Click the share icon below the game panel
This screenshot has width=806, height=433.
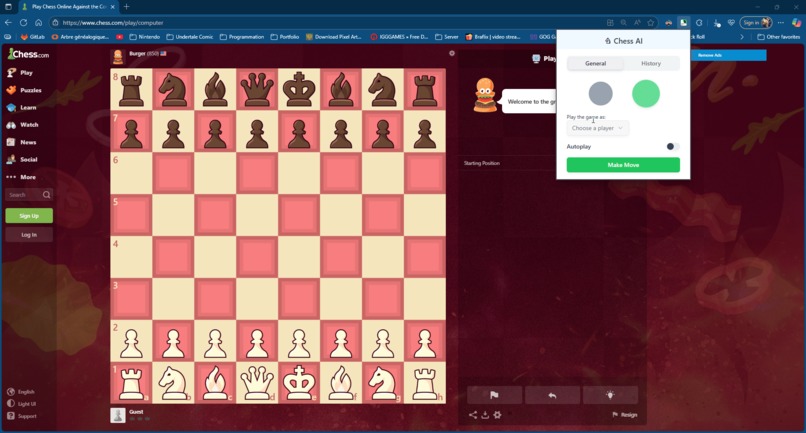pyautogui.click(x=473, y=414)
